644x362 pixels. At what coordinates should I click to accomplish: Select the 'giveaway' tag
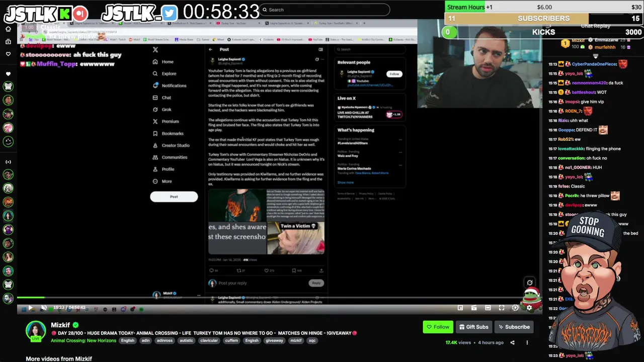click(x=274, y=340)
